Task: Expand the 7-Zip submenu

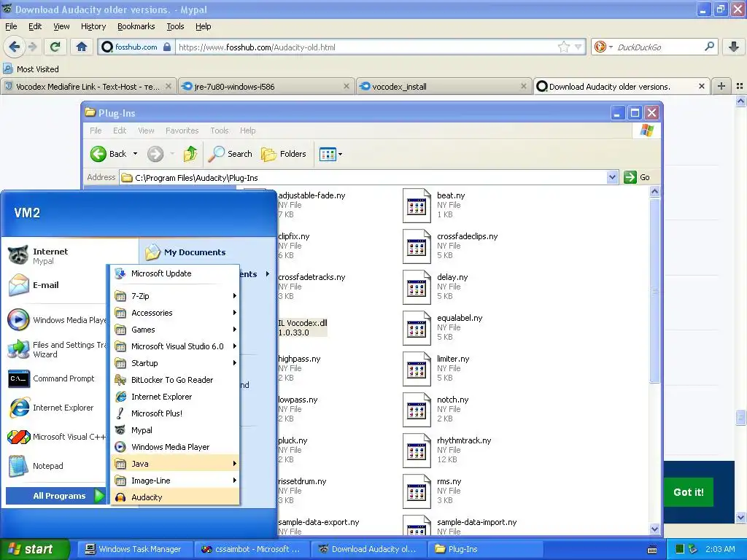Action: pyautogui.click(x=176, y=296)
